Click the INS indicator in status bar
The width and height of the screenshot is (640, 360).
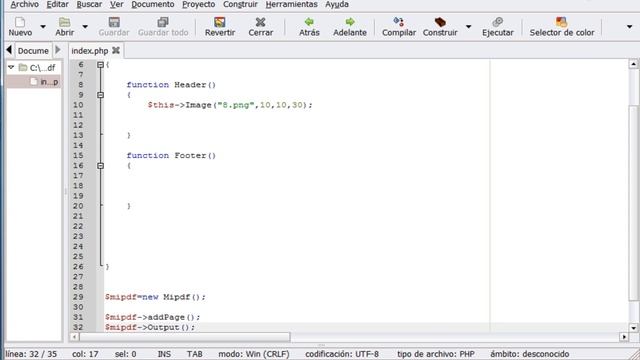click(164, 354)
